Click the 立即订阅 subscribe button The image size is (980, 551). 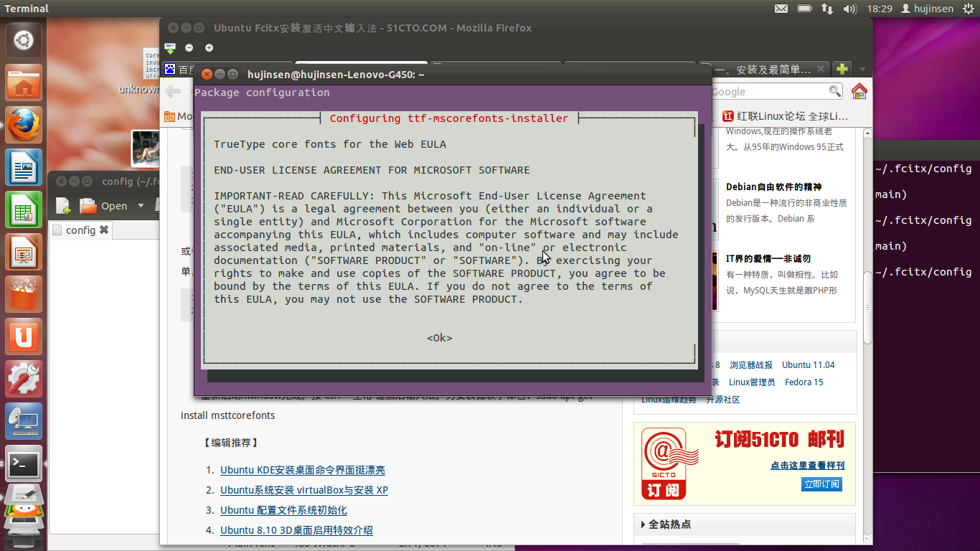pyautogui.click(x=821, y=484)
